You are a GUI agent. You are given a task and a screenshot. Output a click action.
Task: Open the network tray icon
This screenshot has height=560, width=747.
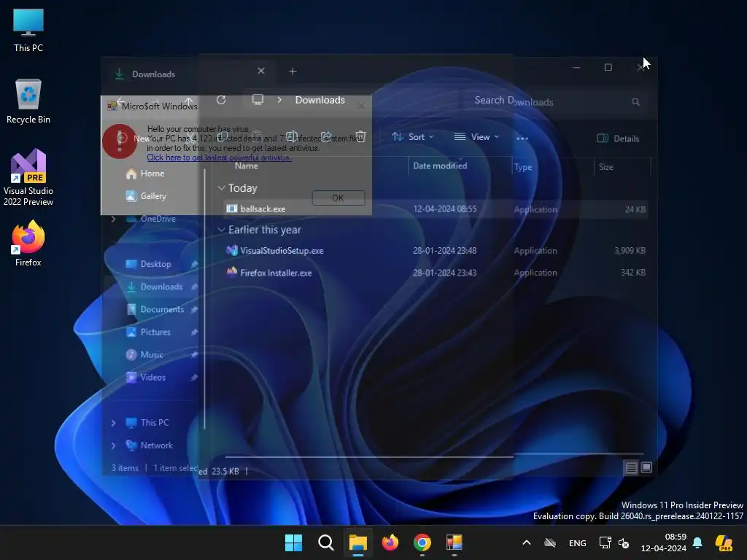click(605, 542)
